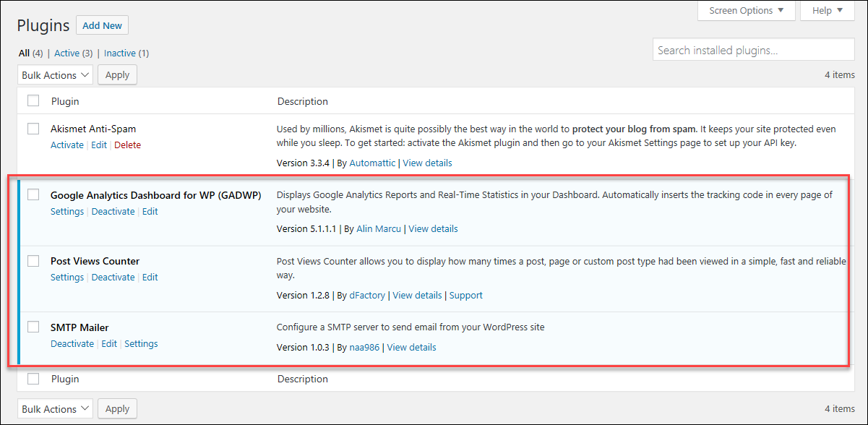Open Settings for SMTP Mailer

pyautogui.click(x=141, y=343)
